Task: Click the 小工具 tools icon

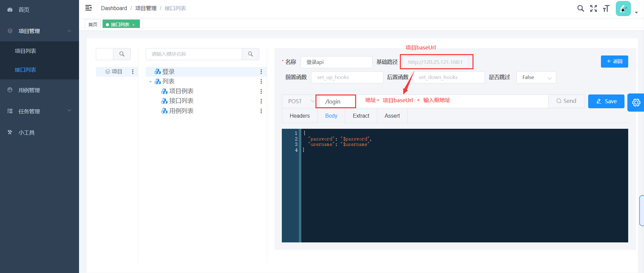Action: [x=10, y=132]
